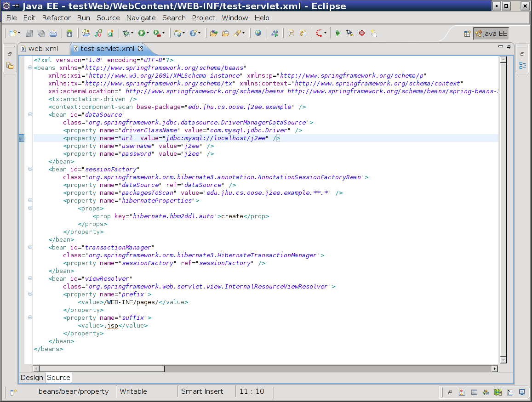Viewport: 532px width, 402px height.
Task: Open the Edit menu
Action: pyautogui.click(x=29, y=18)
